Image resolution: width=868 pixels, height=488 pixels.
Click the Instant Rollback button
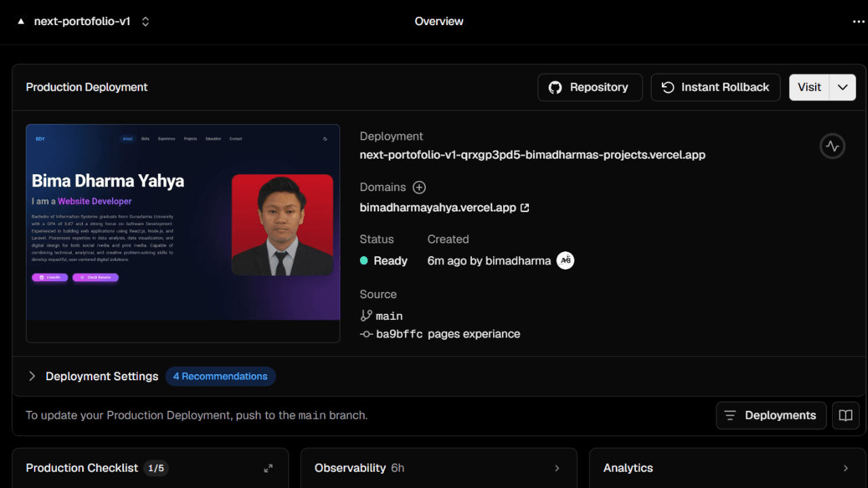(x=715, y=87)
